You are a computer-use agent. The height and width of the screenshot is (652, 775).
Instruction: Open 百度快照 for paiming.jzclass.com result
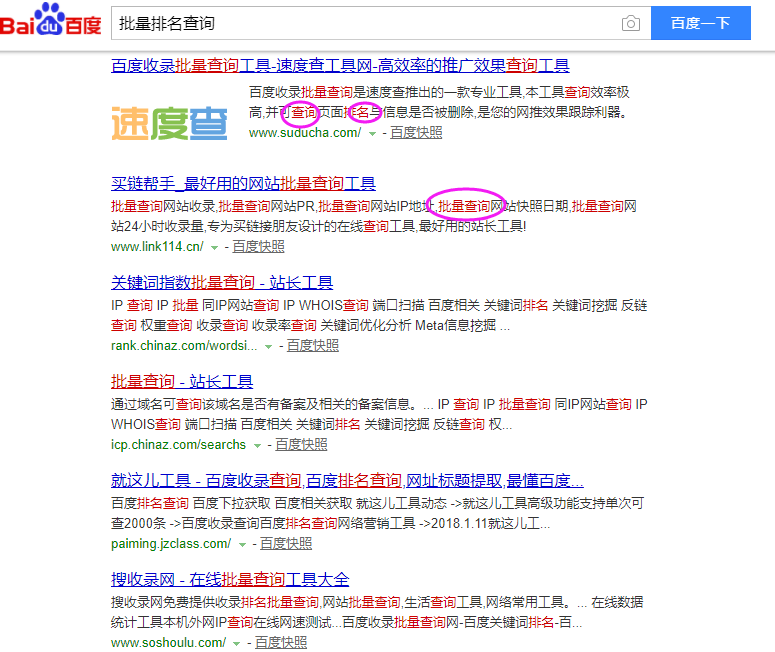(286, 543)
